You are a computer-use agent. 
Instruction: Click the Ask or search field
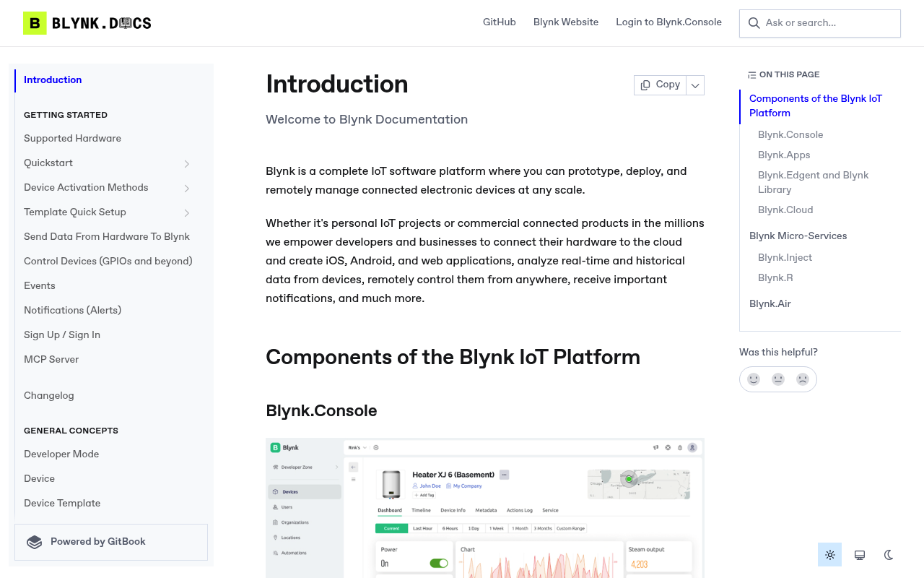(820, 23)
